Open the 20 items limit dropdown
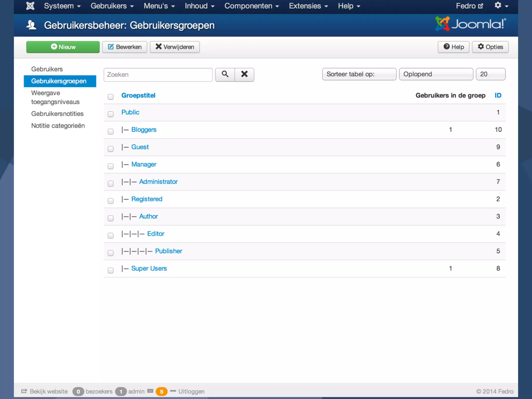This screenshot has width=532, height=399. click(x=490, y=74)
